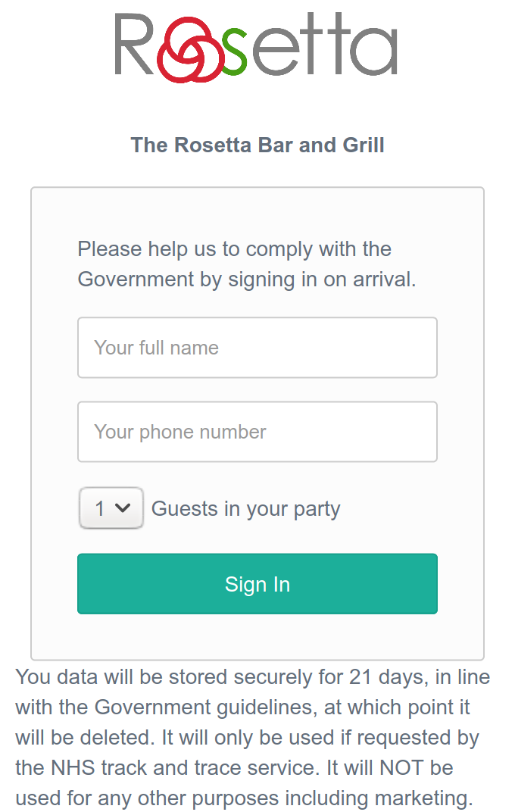This screenshot has height=812, width=515.
Task: Click the Rosetta logo at the top
Action: [256, 47]
